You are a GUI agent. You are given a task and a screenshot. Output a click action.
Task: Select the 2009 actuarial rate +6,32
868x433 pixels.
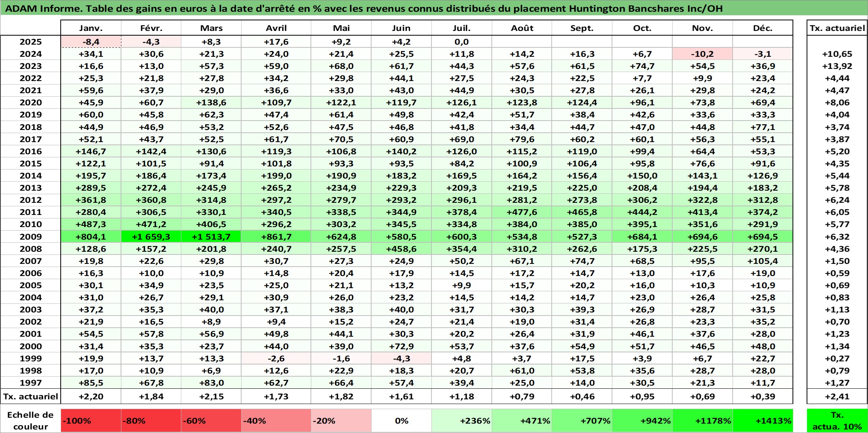click(x=837, y=237)
